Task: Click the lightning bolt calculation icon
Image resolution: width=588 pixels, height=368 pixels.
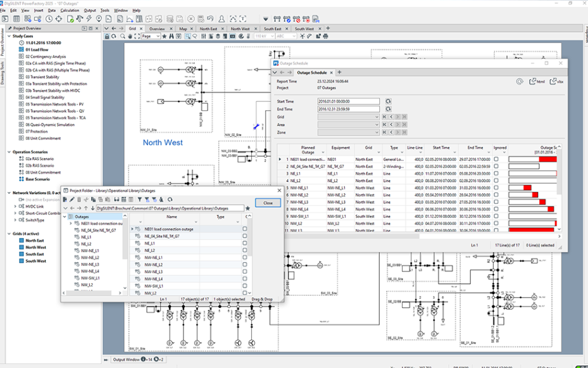Action: (88, 19)
